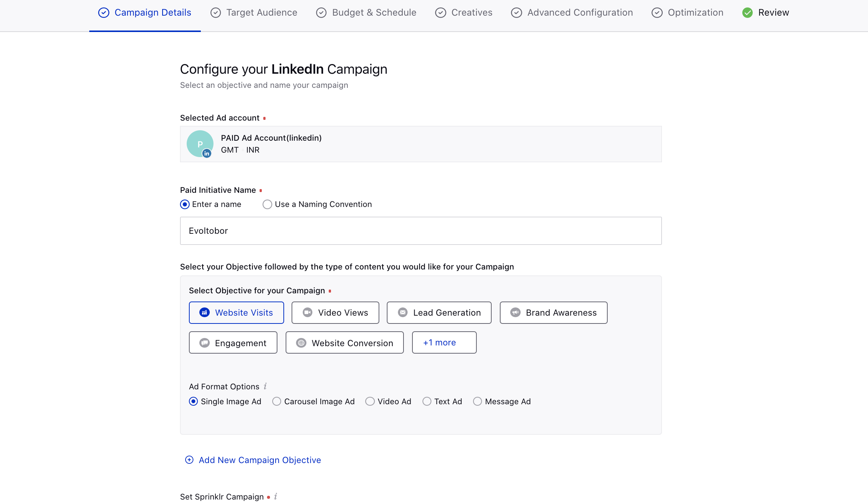Click the Campaign Details checkmark icon

tap(104, 13)
